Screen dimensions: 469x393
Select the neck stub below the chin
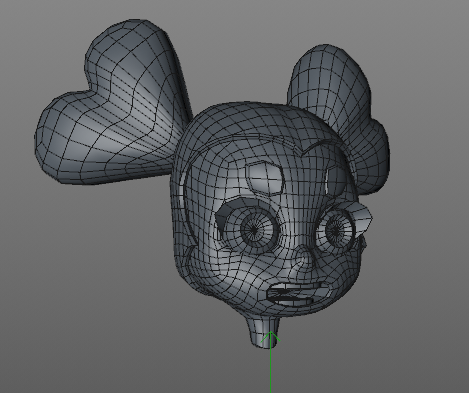pos(262,332)
